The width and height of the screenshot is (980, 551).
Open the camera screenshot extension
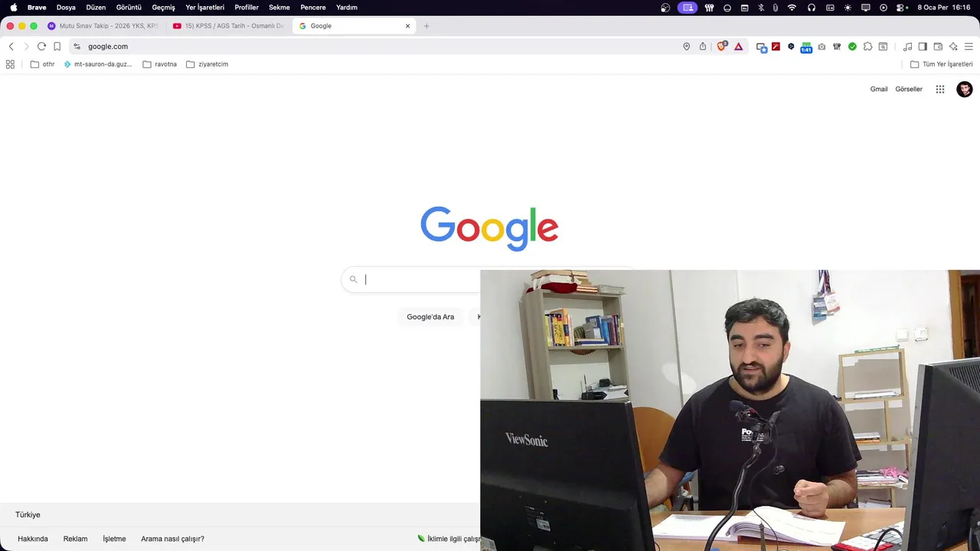tap(822, 47)
